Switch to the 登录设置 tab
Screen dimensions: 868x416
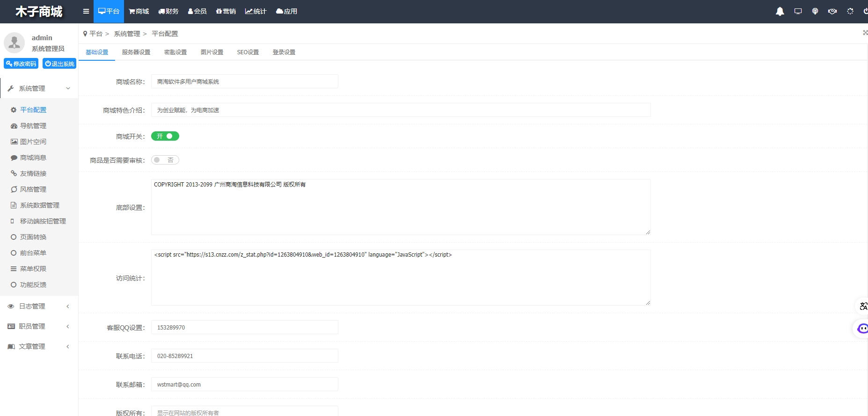coord(284,52)
